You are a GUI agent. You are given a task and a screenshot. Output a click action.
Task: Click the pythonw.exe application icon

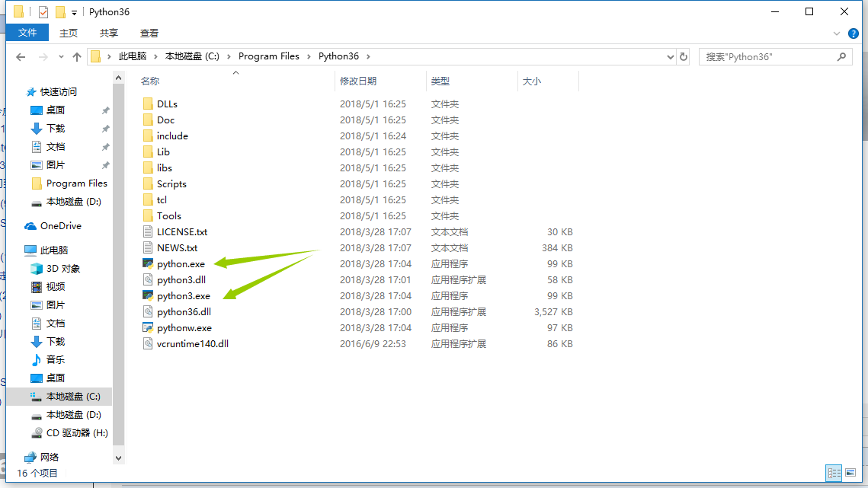148,328
